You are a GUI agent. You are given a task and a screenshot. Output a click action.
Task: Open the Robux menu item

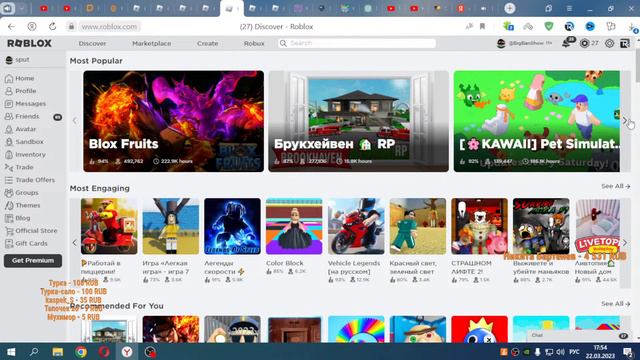click(254, 43)
